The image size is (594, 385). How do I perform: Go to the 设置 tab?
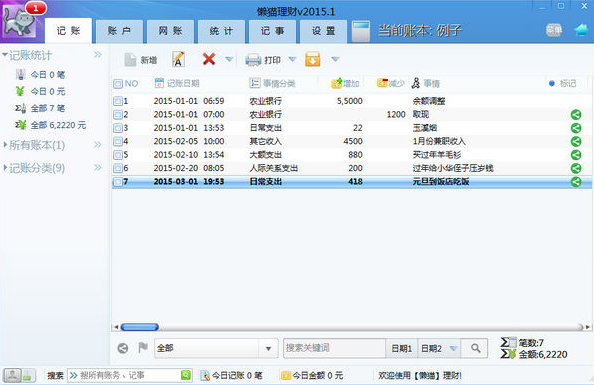pos(324,31)
